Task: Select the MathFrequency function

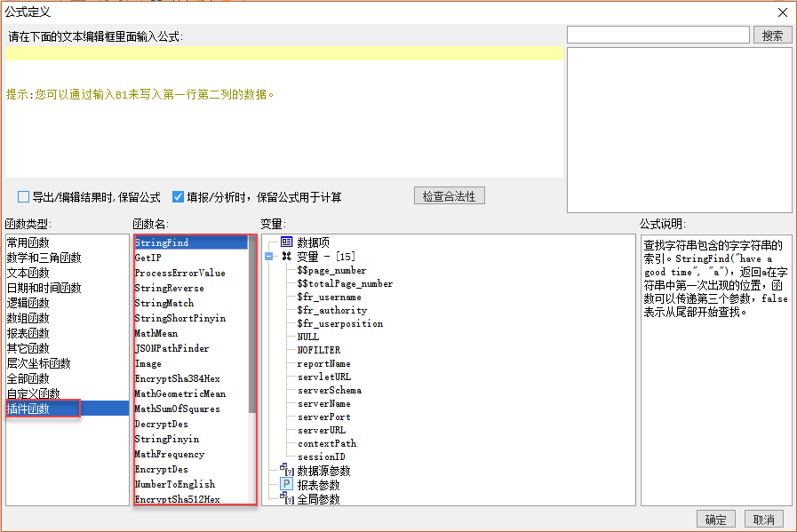Action: (x=191, y=454)
